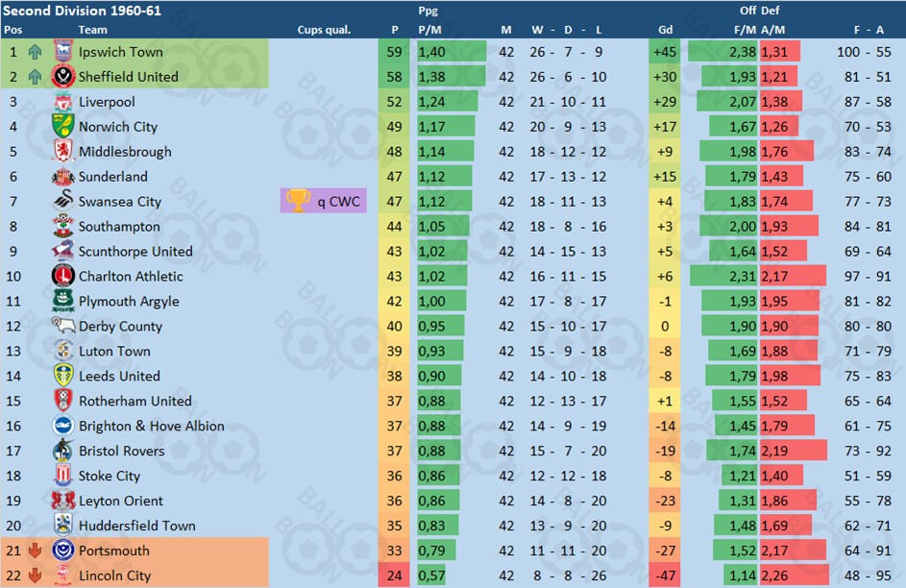Image resolution: width=906 pixels, height=588 pixels.
Task: Click the Sheffield United club crest
Action: [63, 76]
